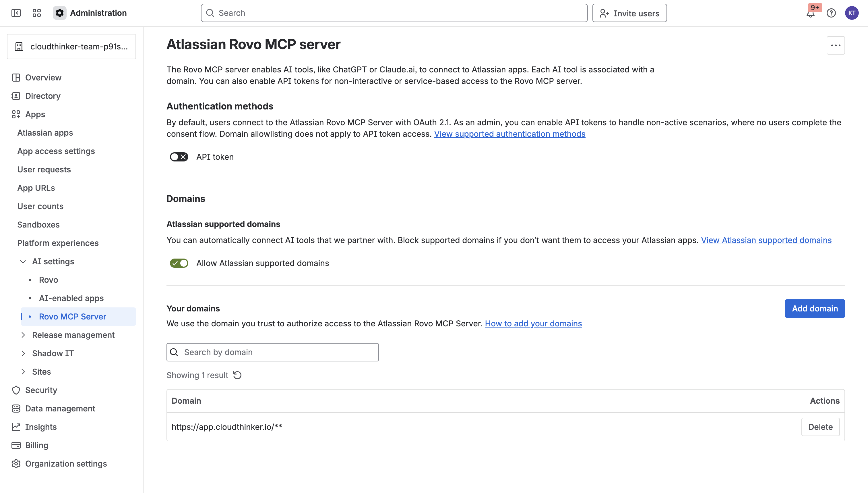Refresh the domain results list

[237, 375]
